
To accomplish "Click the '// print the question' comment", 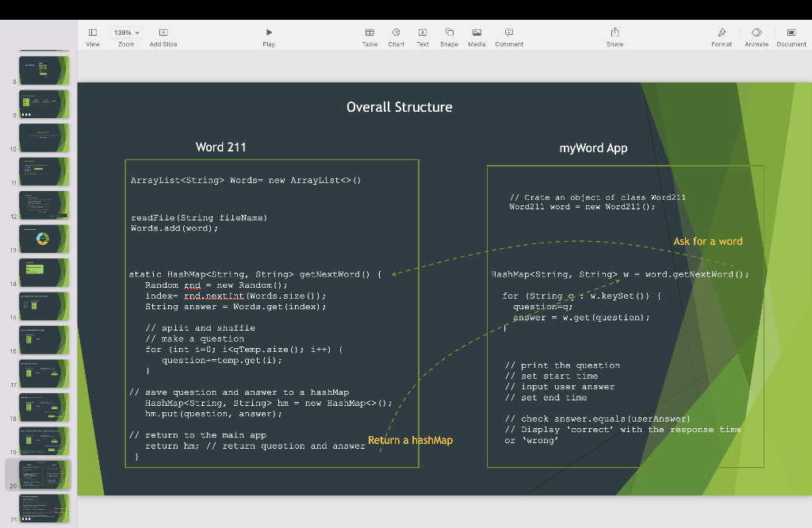I will [x=562, y=365].
